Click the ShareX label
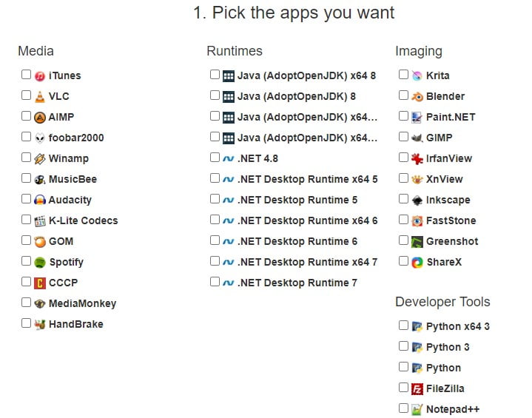 coord(444,262)
